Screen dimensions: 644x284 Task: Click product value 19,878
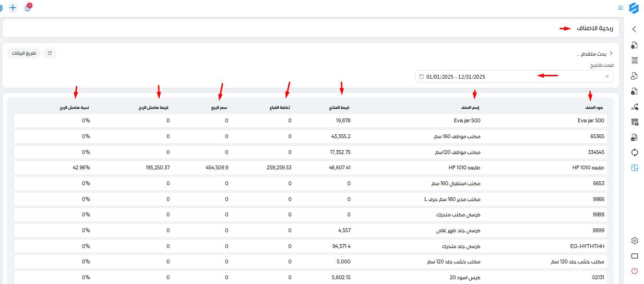tap(344, 121)
